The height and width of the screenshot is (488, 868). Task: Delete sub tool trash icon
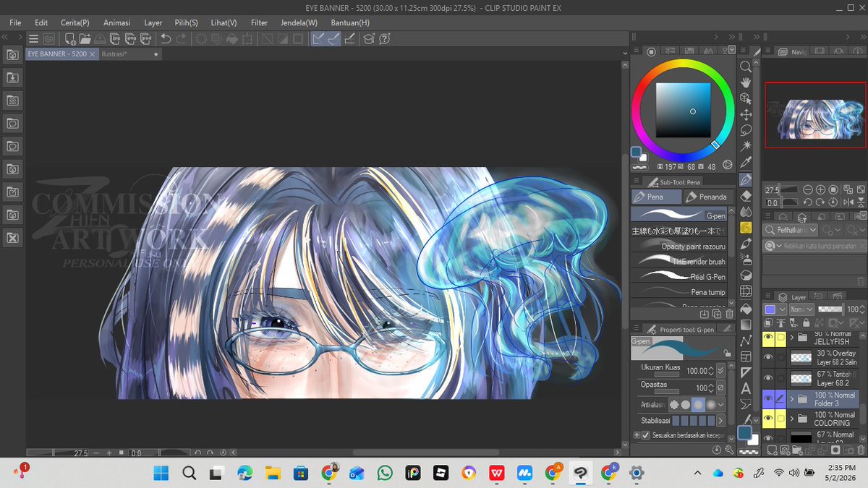[x=729, y=314]
